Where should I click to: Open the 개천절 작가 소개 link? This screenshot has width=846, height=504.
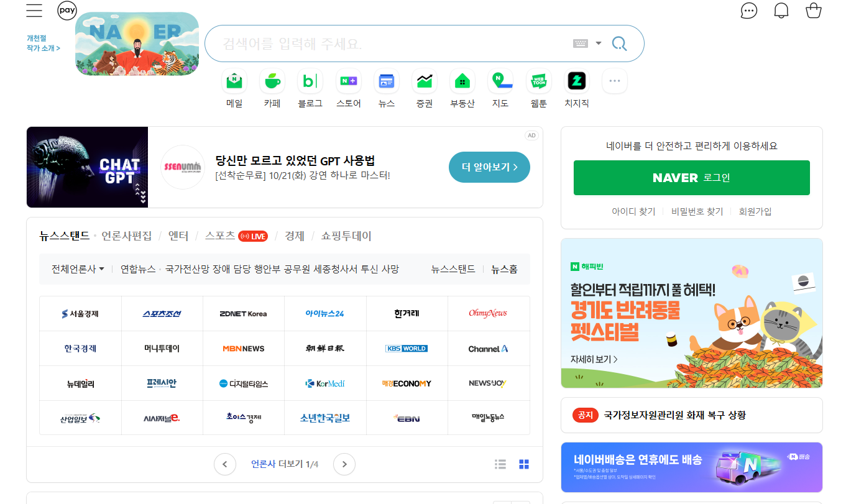point(44,43)
